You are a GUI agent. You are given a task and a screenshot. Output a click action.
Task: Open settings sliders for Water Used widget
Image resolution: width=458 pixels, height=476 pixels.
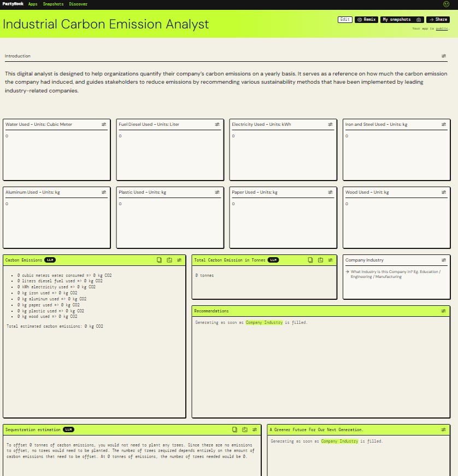(x=103, y=124)
